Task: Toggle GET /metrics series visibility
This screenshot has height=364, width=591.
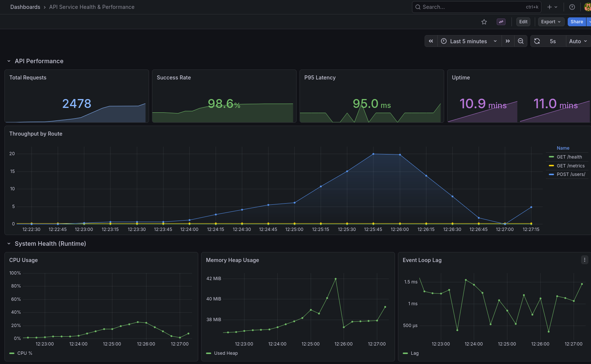Action: coord(570,166)
